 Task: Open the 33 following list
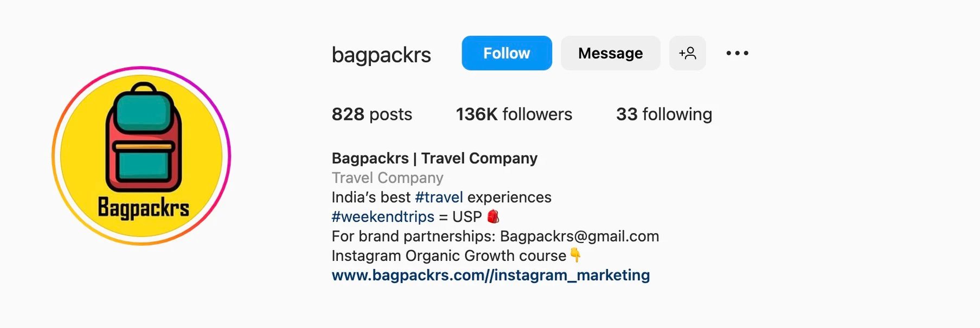coord(664,114)
